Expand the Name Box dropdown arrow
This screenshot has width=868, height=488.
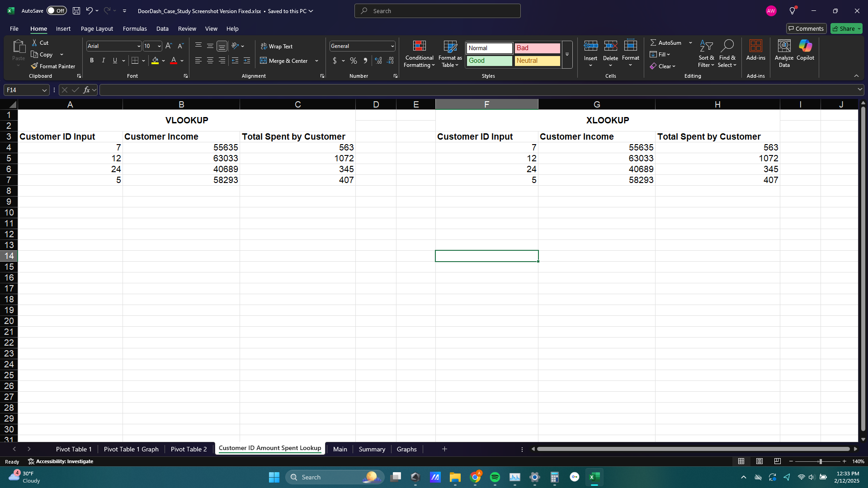(44, 90)
